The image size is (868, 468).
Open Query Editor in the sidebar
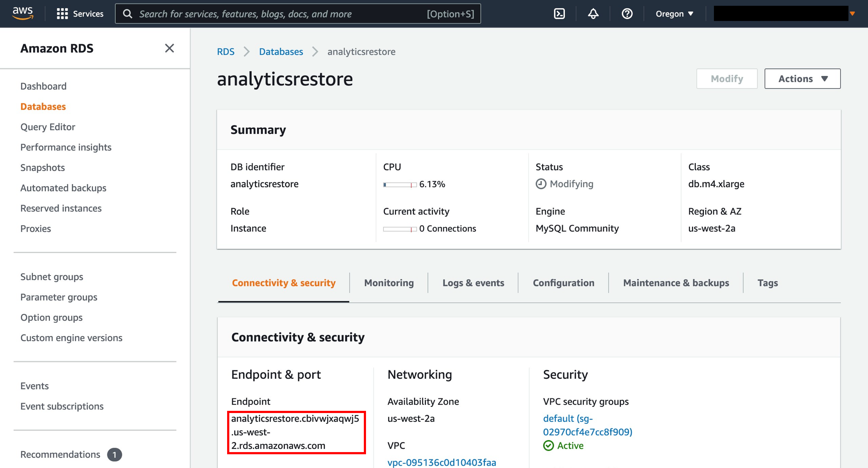[48, 127]
